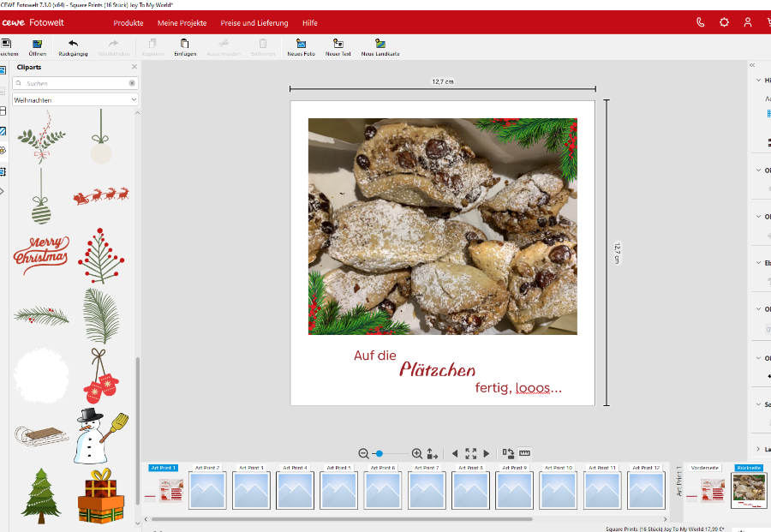Open the Weihnachten clipart category dropdown
Screen dimensions: 771x532
75,100
